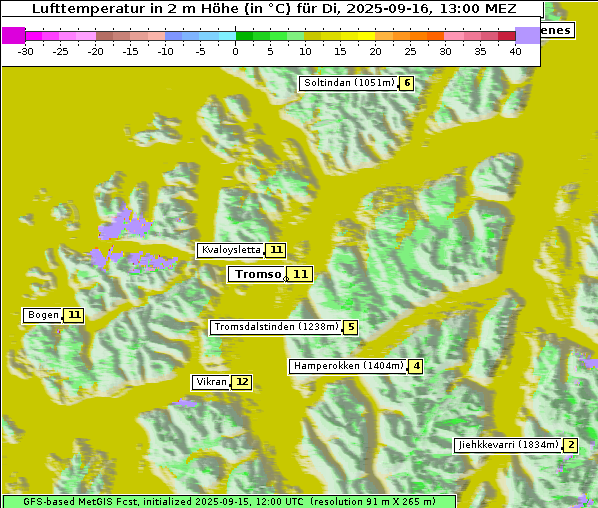This screenshot has height=508, width=598.
Task: Click the legend scale value 20
Action: click(375, 51)
